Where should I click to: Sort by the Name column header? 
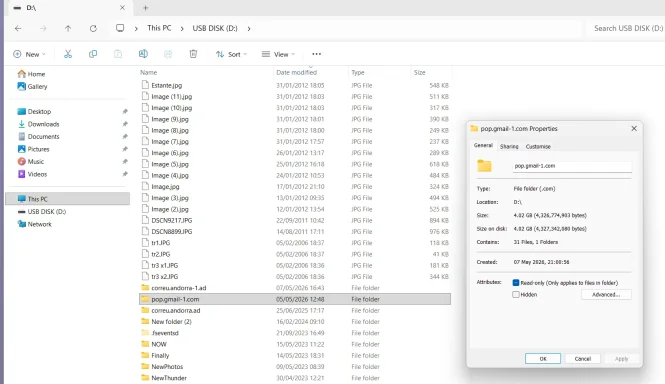pyautogui.click(x=148, y=73)
